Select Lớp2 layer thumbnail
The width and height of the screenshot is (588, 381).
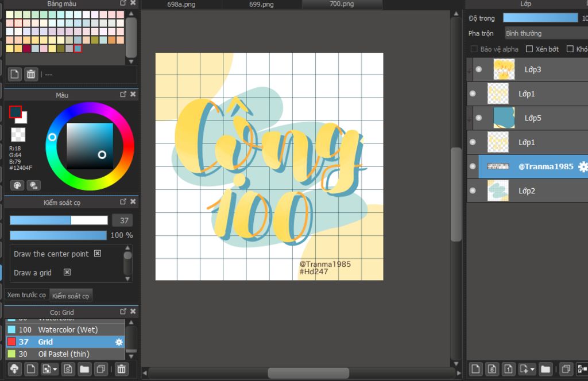498,190
